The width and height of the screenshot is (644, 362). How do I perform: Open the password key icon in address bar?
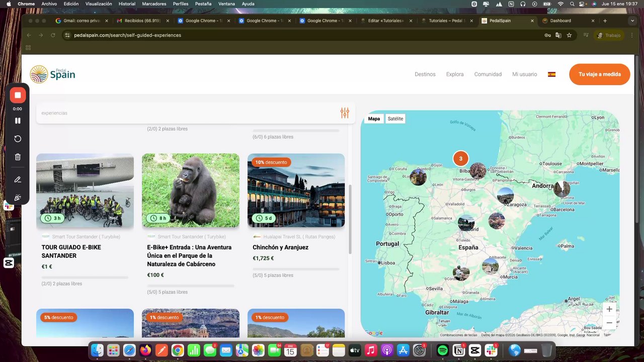tap(547, 35)
